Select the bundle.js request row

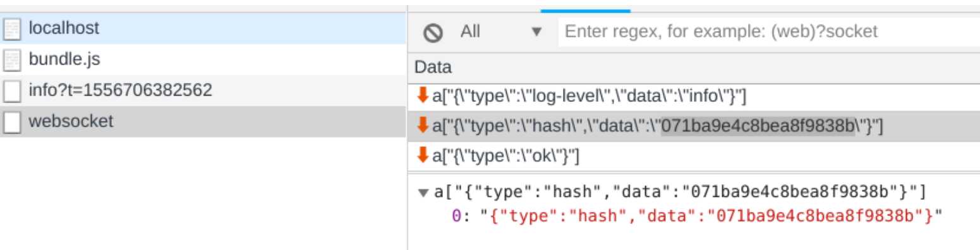203,59
